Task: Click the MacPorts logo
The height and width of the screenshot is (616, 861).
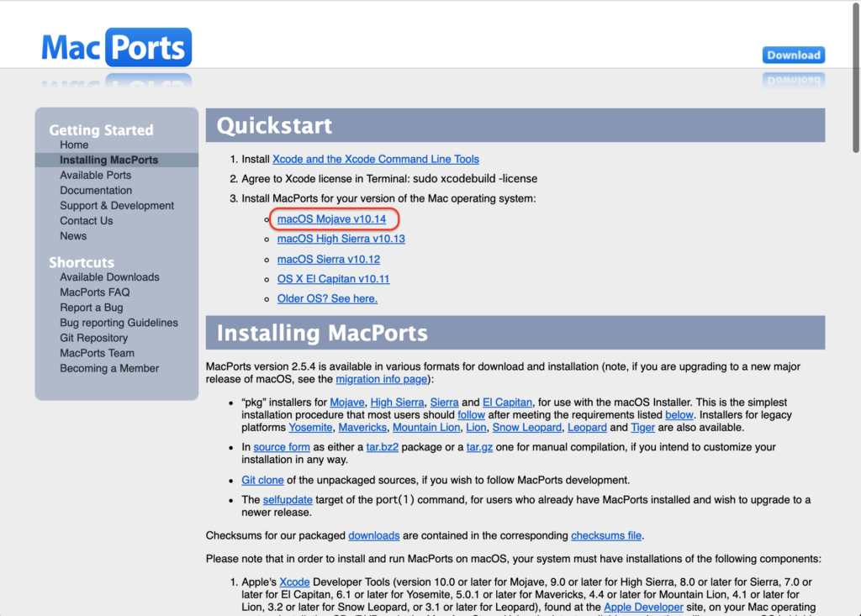Action: click(x=116, y=47)
